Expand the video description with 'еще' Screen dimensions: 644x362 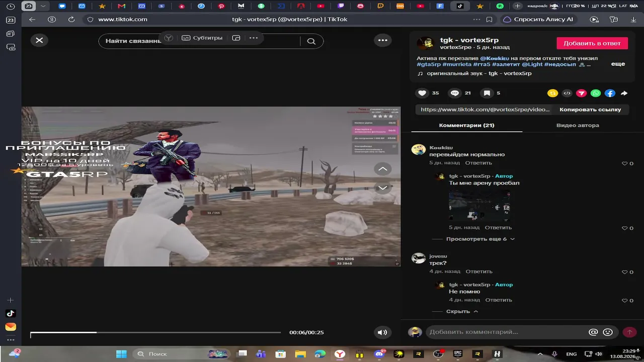tap(618, 64)
